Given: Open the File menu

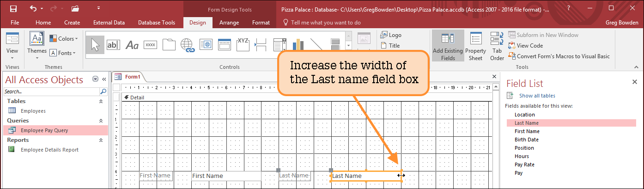Looking at the screenshot, I should tap(15, 22).
